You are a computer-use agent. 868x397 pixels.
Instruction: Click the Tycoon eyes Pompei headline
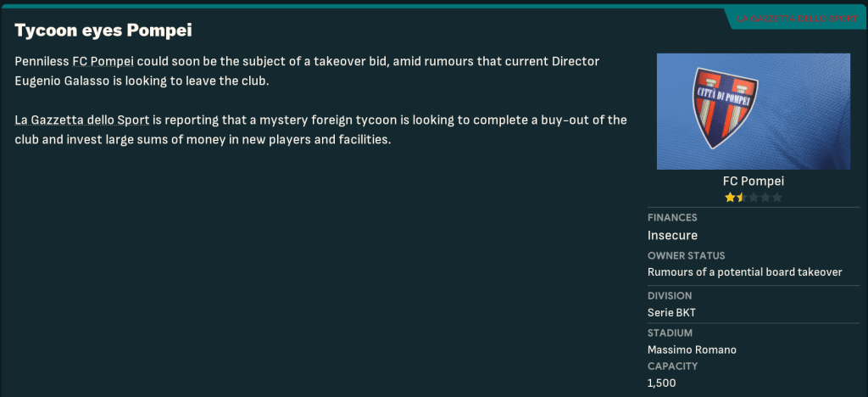click(103, 31)
